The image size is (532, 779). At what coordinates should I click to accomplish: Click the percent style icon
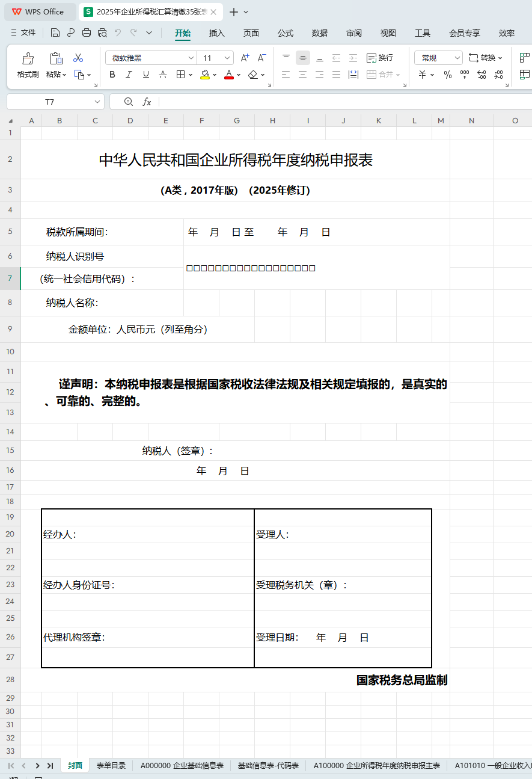point(448,75)
